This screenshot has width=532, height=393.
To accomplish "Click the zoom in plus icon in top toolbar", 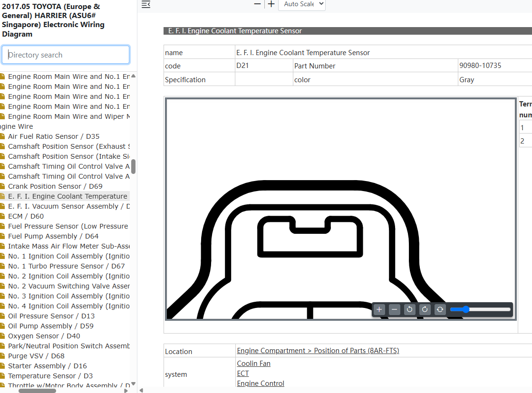I will (271, 4).
